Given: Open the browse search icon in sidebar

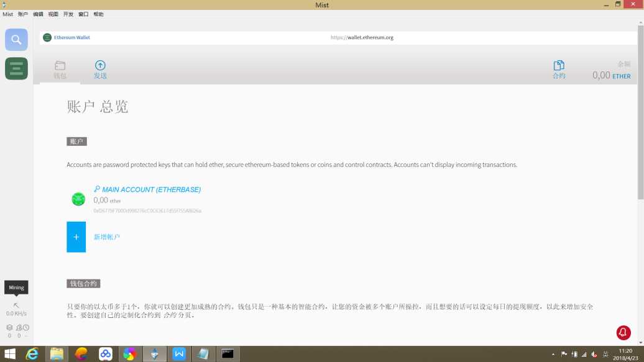Looking at the screenshot, I should [x=16, y=39].
